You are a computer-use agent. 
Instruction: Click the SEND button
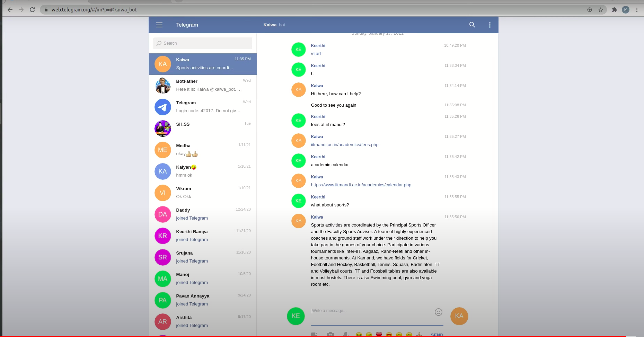click(x=437, y=335)
